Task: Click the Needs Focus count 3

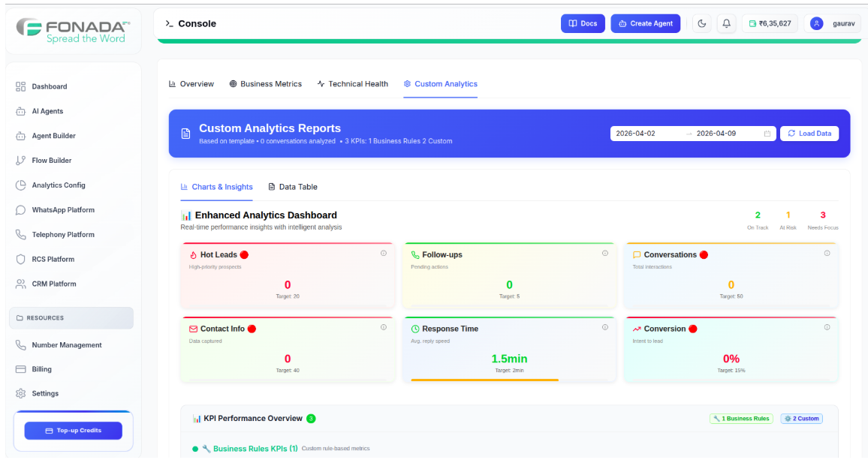Action: point(823,215)
